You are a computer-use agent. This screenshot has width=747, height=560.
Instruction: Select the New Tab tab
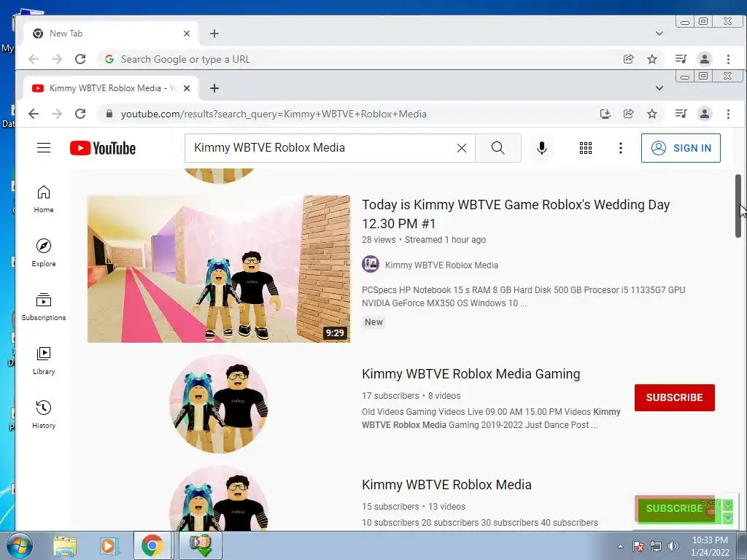coord(109,34)
